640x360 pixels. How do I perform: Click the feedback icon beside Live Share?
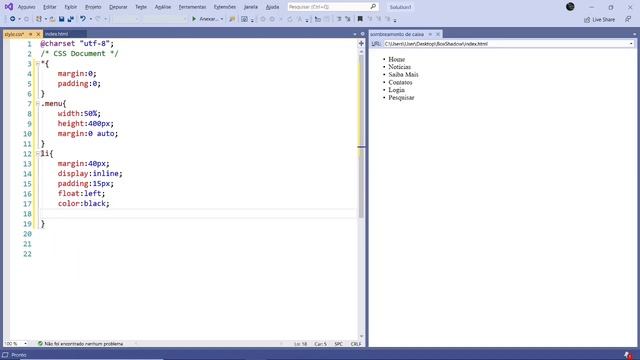pyautogui.click(x=628, y=19)
